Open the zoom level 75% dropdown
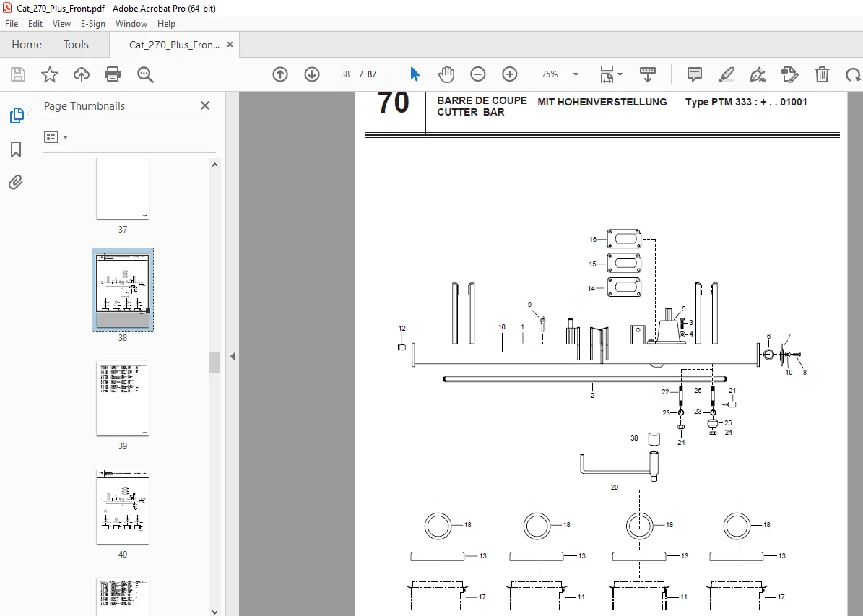The image size is (863, 616). [x=576, y=74]
